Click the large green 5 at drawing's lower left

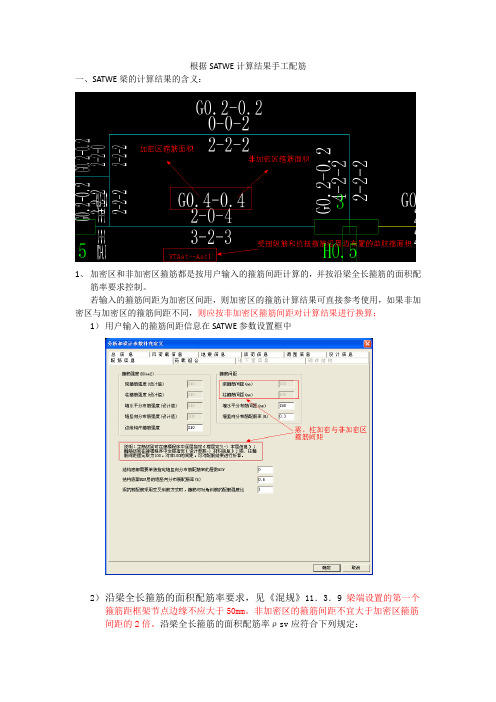[82, 251]
